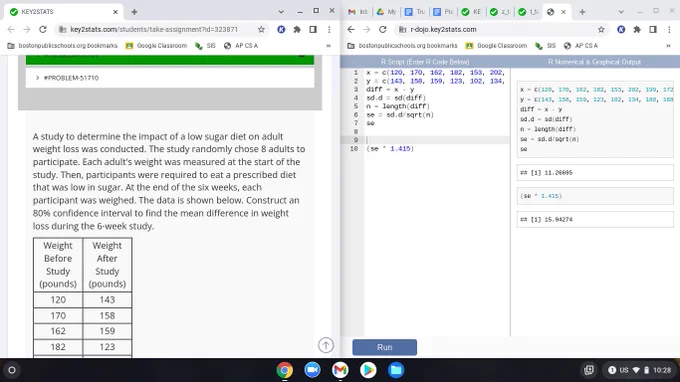
Task: Close the active r-dojo tab
Action: [563, 12]
